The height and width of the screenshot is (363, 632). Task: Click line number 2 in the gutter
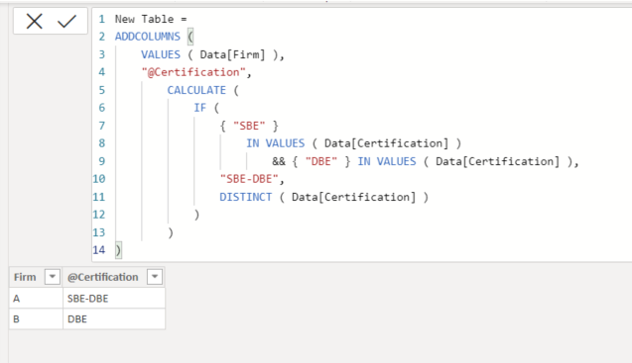102,37
